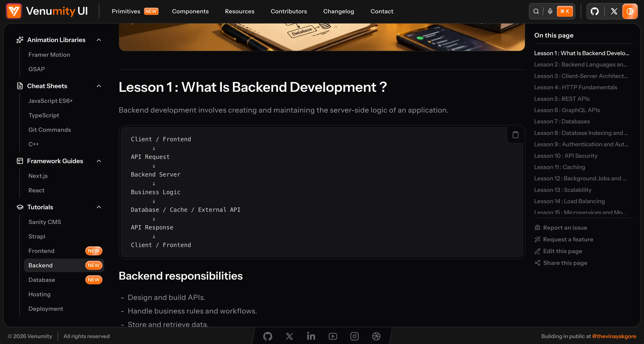644x344 pixels.
Task: Open GitHub icon in the footer
Action: click(x=268, y=336)
